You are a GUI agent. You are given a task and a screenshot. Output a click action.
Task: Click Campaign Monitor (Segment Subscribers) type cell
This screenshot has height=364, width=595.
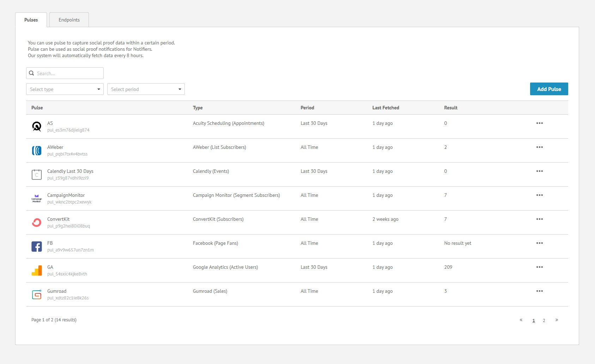[x=236, y=195]
